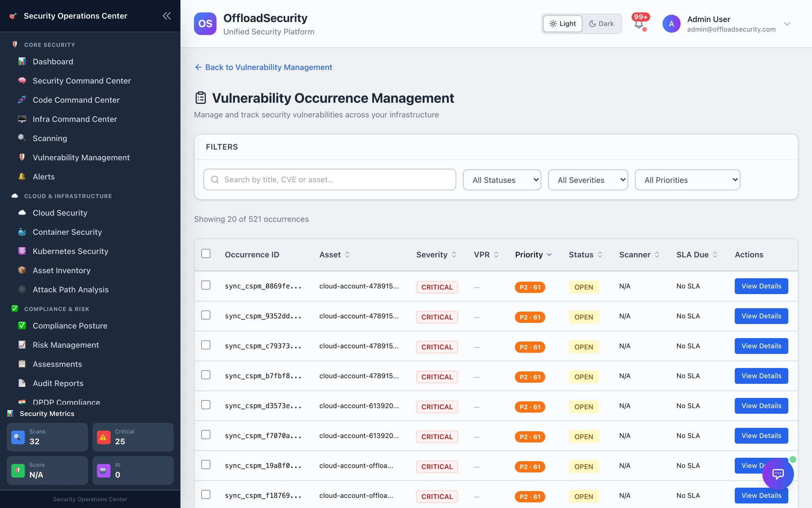
Task: View Details for sync_cspm_d3573e
Action: pyautogui.click(x=761, y=406)
